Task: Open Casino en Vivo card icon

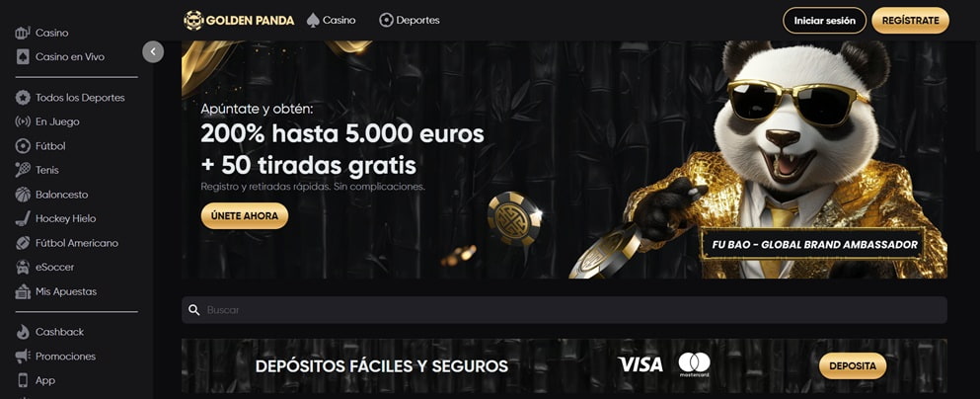Action: (23, 57)
